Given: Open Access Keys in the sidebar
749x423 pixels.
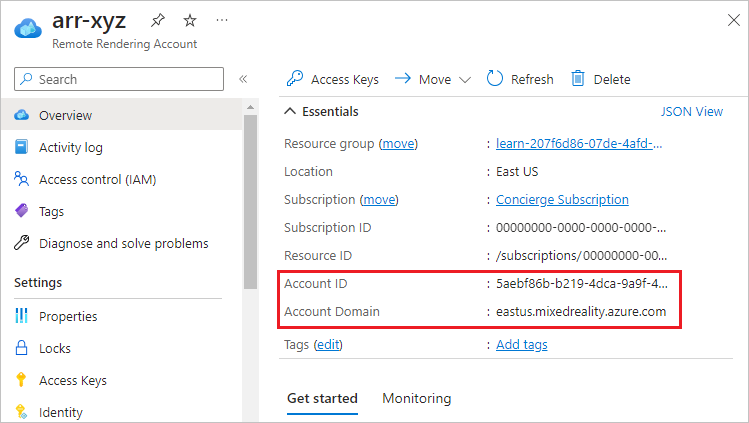Looking at the screenshot, I should (x=73, y=381).
